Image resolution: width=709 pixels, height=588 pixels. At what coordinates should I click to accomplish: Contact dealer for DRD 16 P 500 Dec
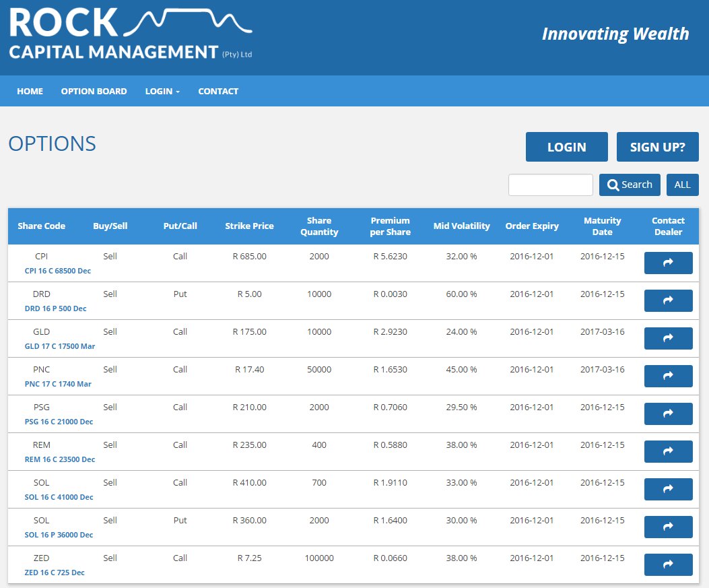[x=668, y=300]
